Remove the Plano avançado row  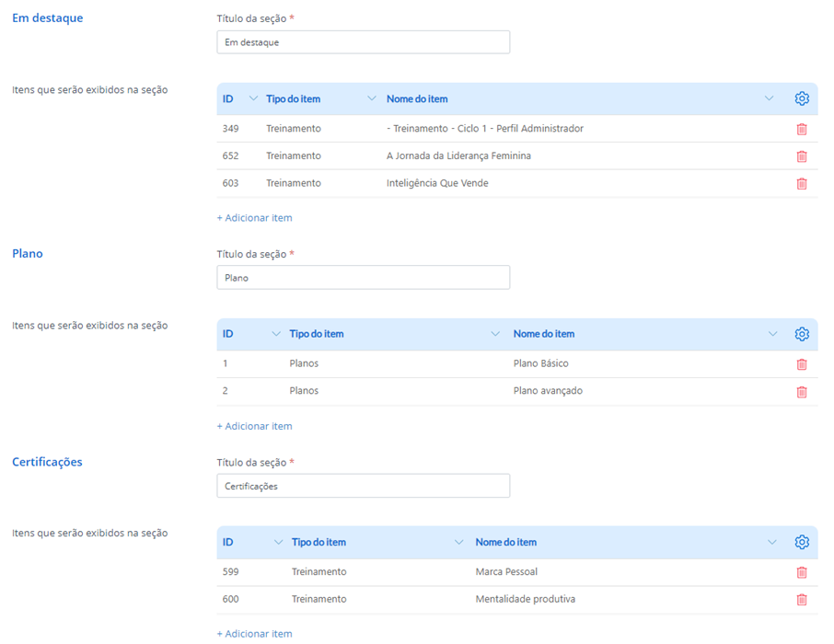click(801, 391)
